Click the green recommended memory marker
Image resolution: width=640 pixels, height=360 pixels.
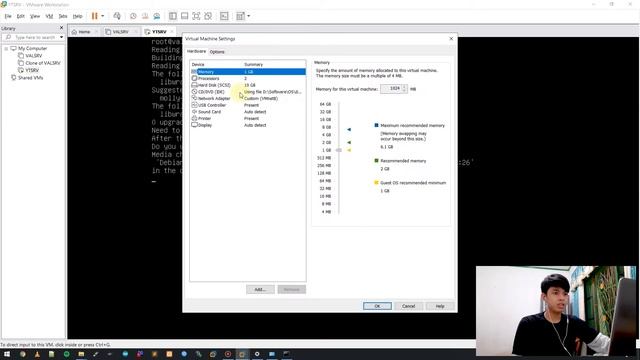point(349,142)
